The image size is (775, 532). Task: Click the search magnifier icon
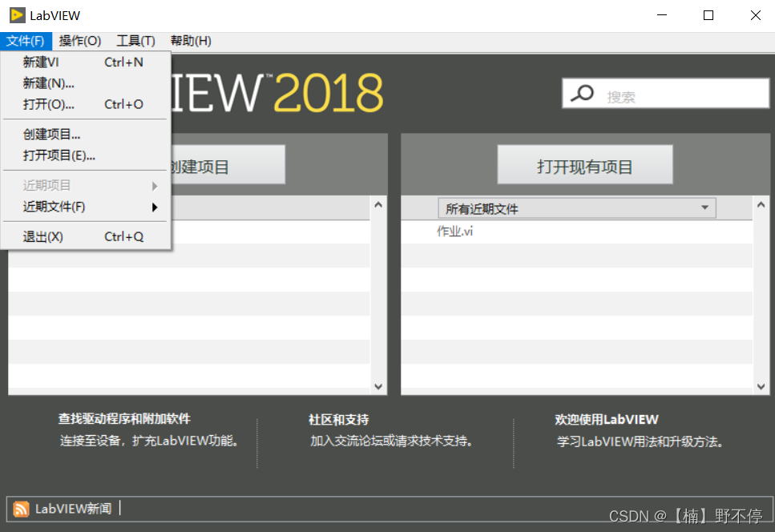tap(579, 93)
